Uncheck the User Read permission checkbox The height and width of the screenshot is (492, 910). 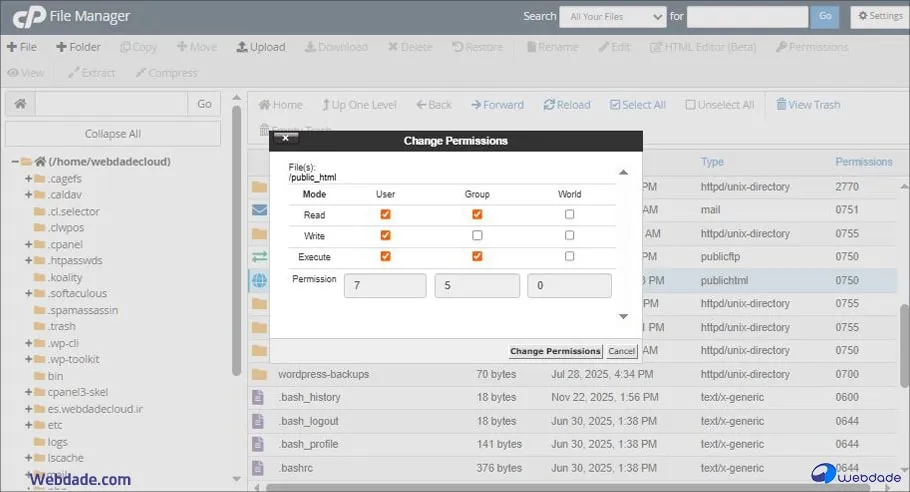pyautogui.click(x=385, y=214)
